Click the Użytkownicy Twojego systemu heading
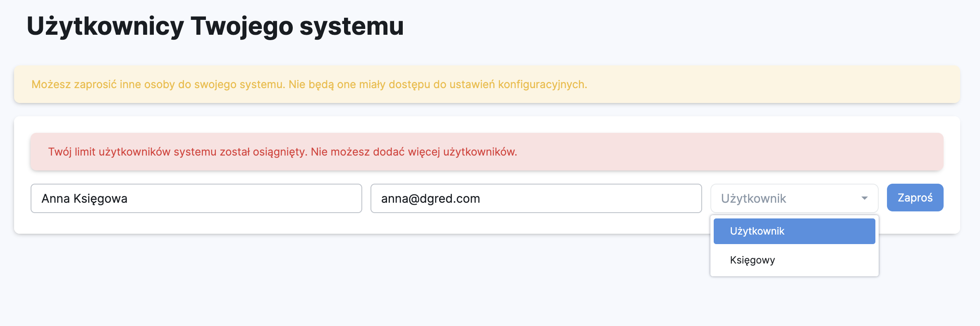 (215, 26)
